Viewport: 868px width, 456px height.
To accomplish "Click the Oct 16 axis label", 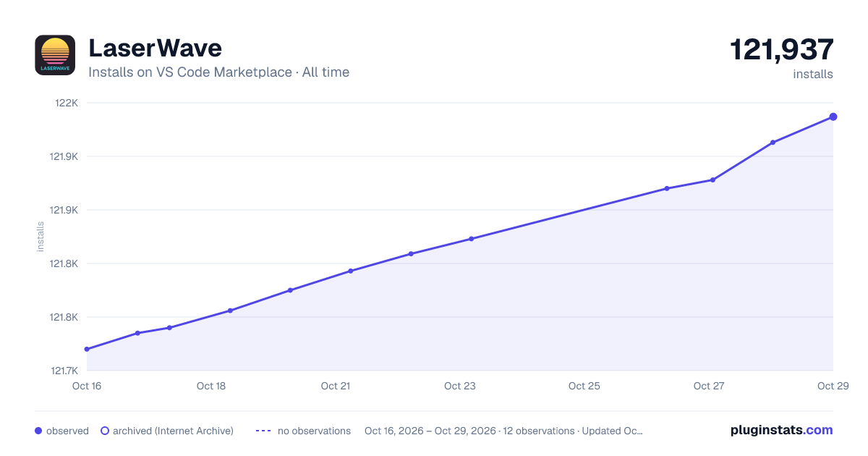I will [x=87, y=386].
